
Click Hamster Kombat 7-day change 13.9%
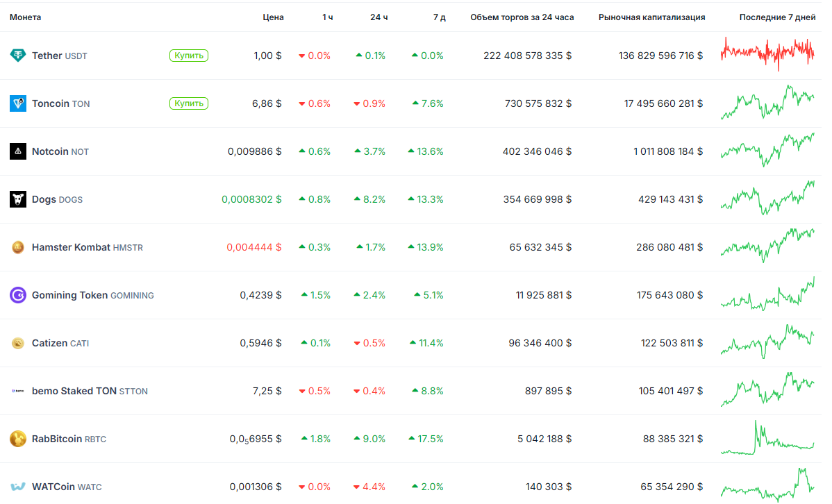pos(426,247)
